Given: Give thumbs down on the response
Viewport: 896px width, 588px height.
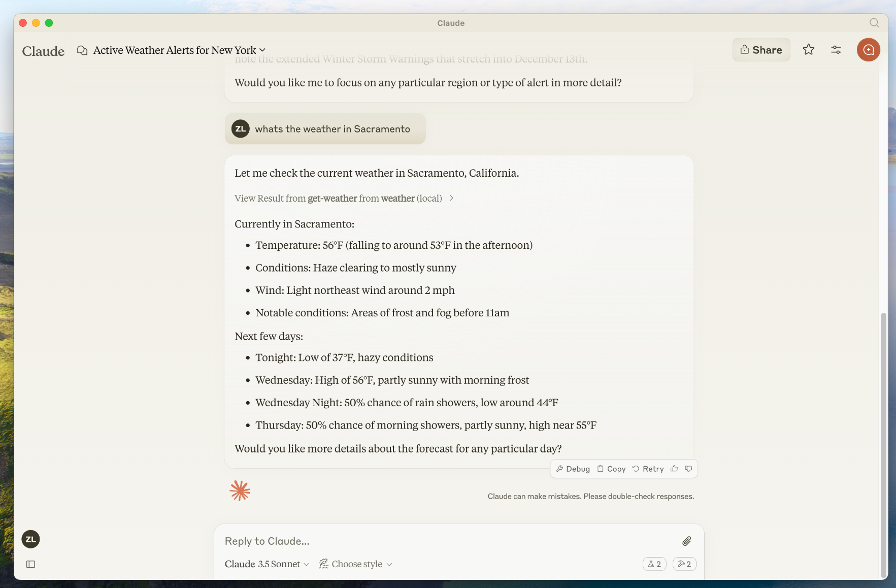Looking at the screenshot, I should 688,469.
